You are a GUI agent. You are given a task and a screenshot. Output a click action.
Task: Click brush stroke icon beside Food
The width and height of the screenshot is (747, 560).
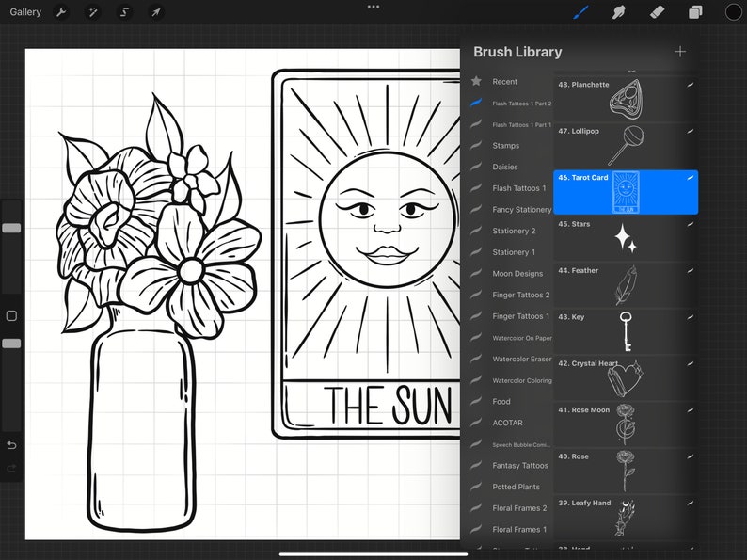[x=476, y=401]
